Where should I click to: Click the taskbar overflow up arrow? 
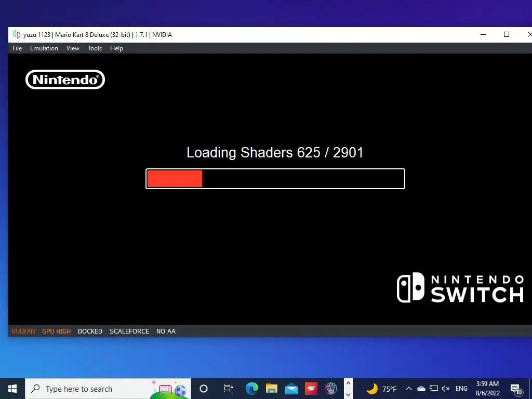point(348,383)
